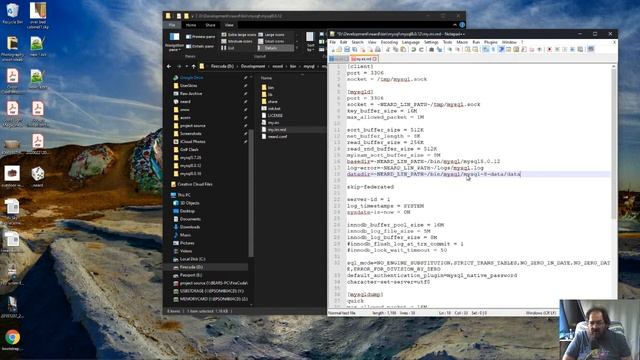
Task: Open the Search menu in Notepad++
Action: click(x=357, y=42)
